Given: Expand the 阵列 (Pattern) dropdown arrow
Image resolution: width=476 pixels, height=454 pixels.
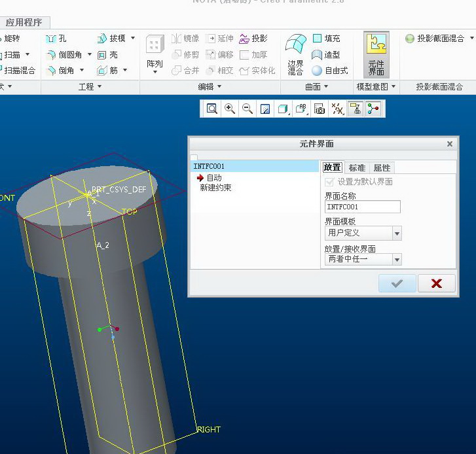Looking at the screenshot, I should pos(155,72).
